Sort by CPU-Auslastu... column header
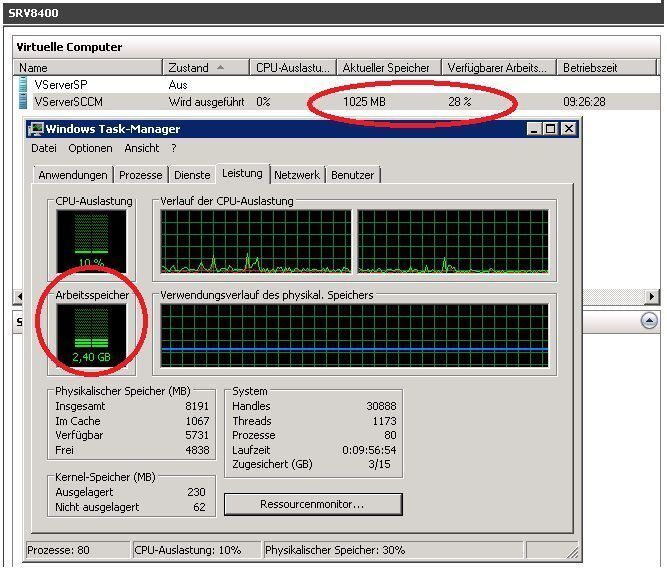The height and width of the screenshot is (584, 667). [x=293, y=67]
